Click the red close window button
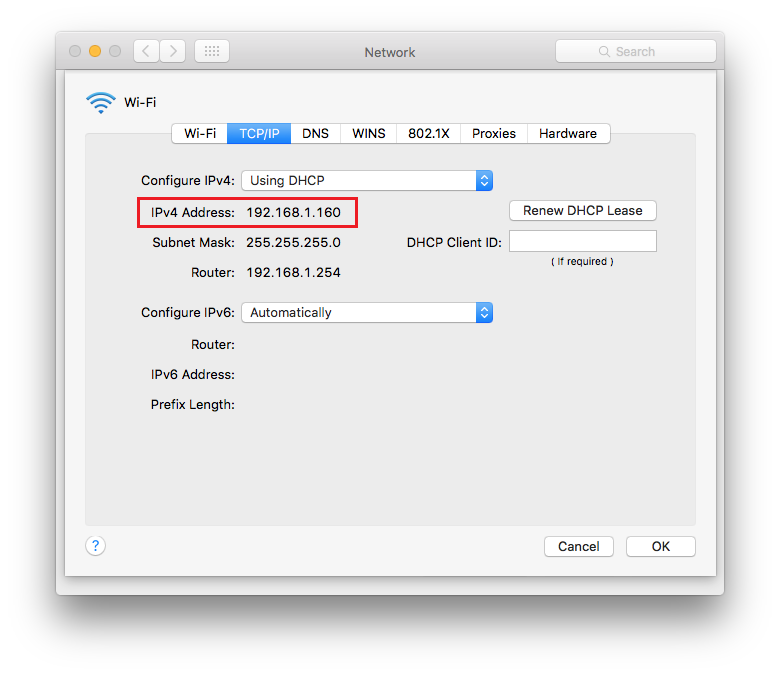780x675 pixels. point(75,51)
